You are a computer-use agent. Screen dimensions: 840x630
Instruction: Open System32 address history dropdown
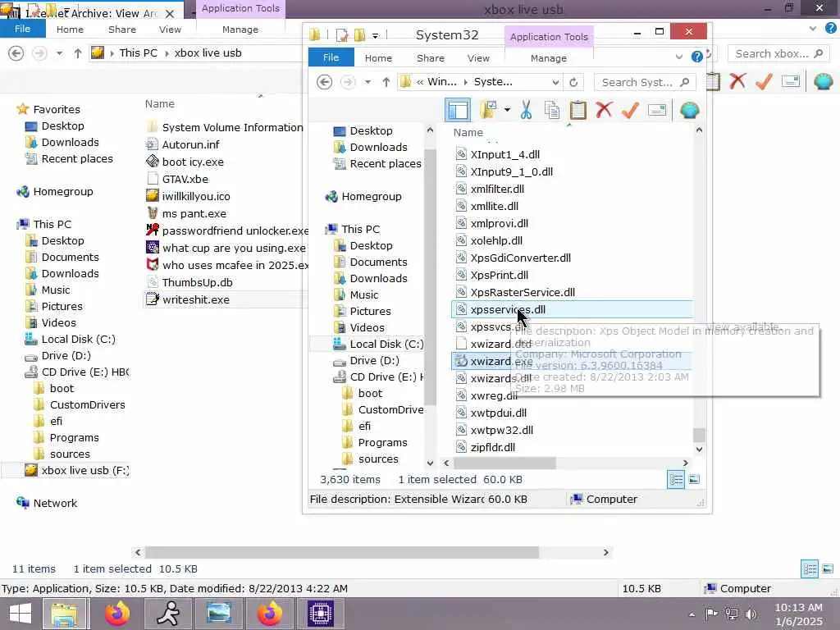click(x=555, y=83)
